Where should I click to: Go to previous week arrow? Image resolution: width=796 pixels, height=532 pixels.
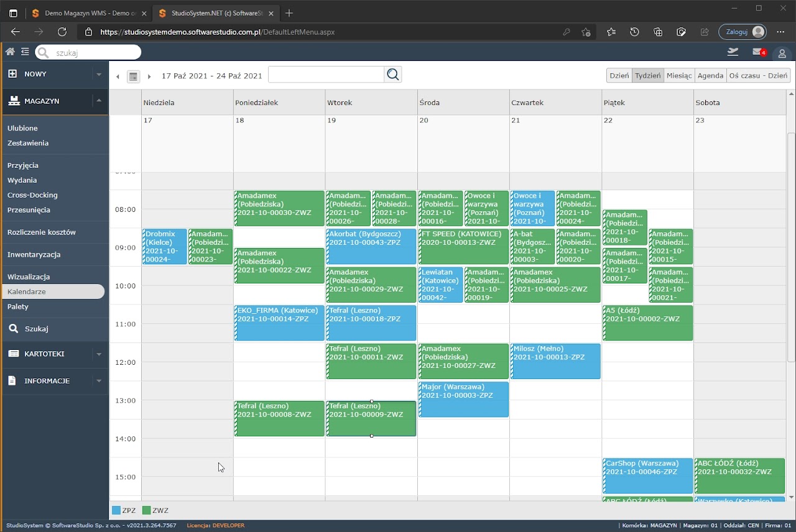coord(118,76)
